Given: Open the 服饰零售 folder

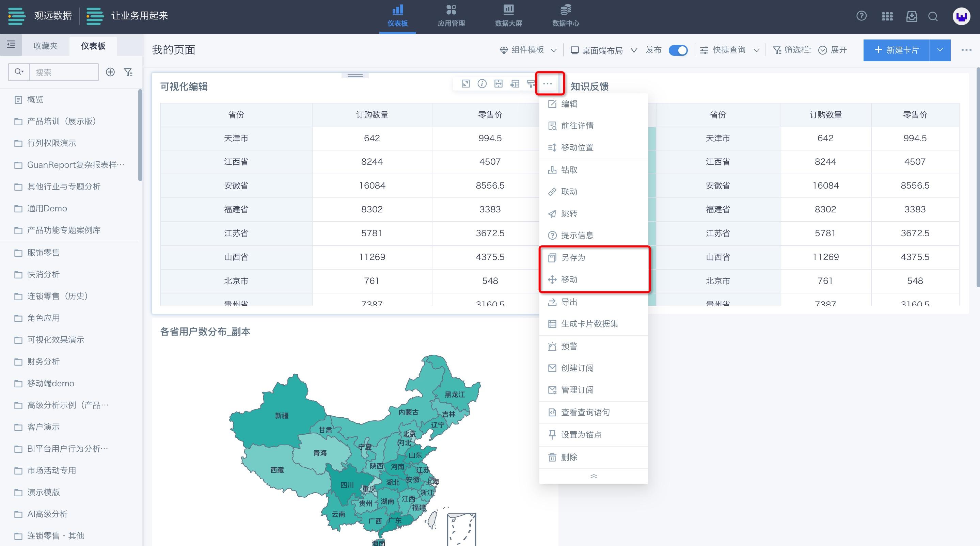Looking at the screenshot, I should (x=68, y=253).
